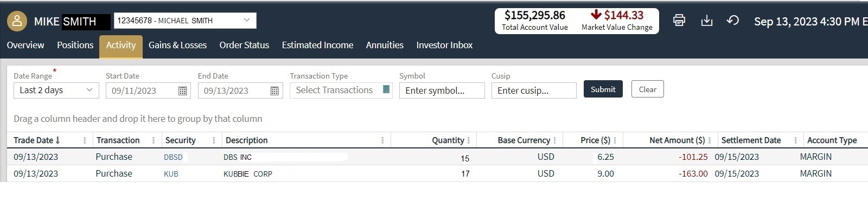Click the Start Date field
This screenshot has height=214, width=868.
click(148, 90)
